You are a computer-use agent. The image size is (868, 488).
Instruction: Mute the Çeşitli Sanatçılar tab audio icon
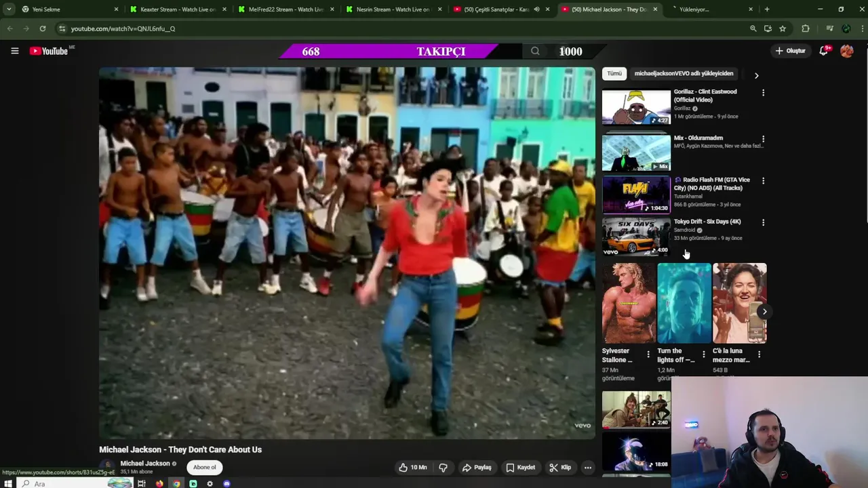click(x=536, y=9)
